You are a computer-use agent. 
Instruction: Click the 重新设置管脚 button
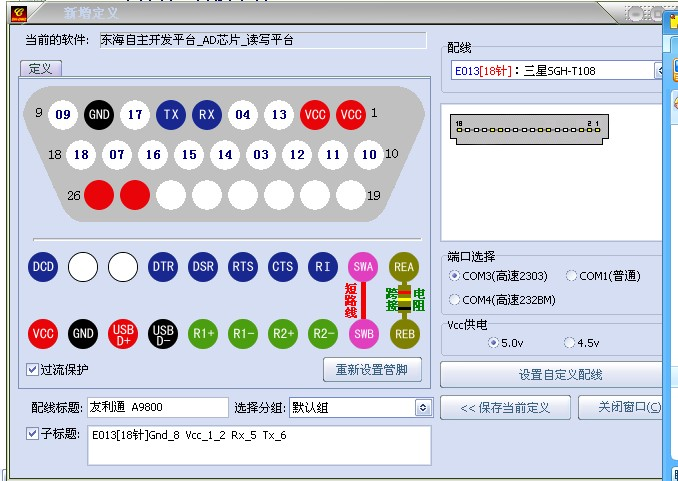(x=372, y=370)
